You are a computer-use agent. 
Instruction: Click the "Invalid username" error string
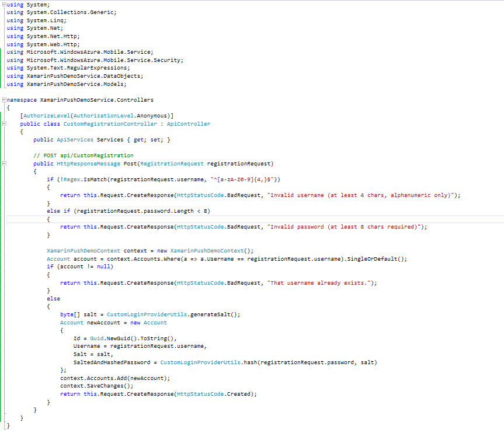pos(360,195)
